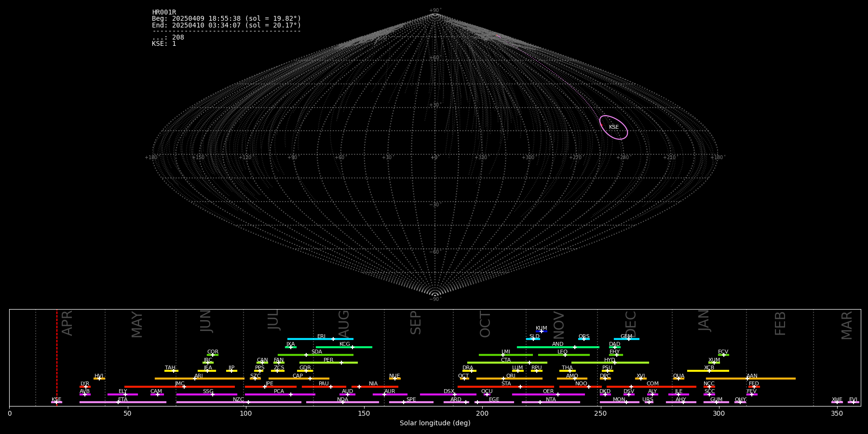Select the LMI shower label
This screenshot has height=434, width=868.
pos(506,352)
